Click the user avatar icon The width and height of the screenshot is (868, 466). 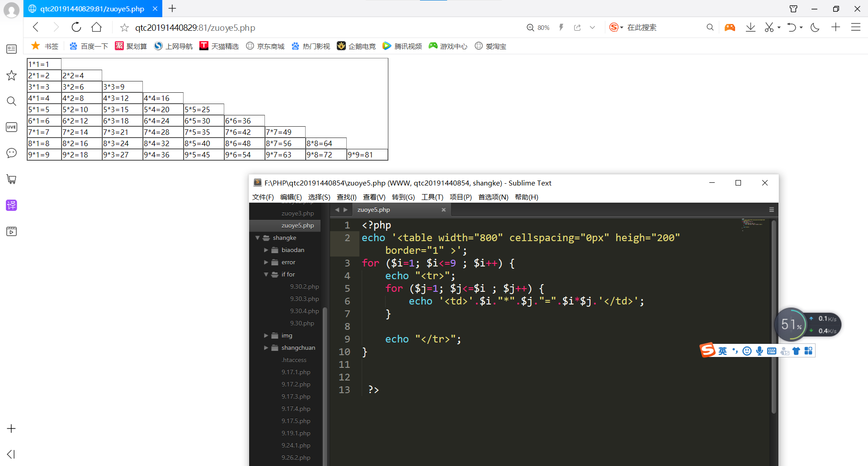(x=11, y=10)
